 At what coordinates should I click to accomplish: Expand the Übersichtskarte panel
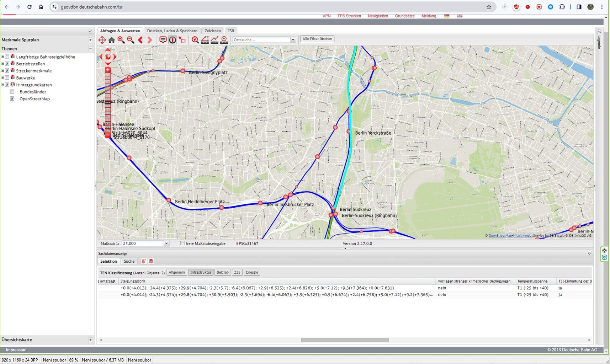(90, 340)
